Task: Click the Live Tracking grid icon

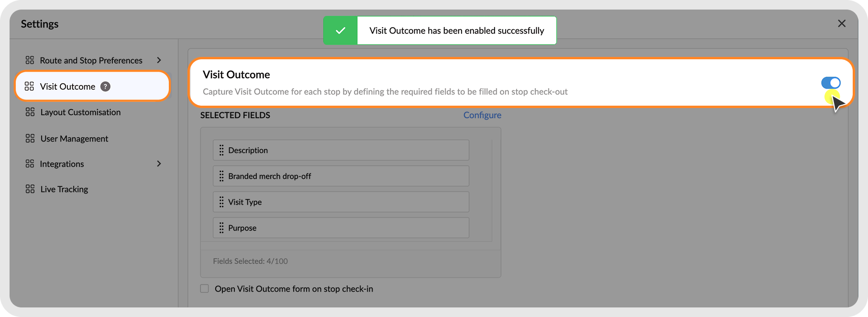Action: (x=30, y=189)
